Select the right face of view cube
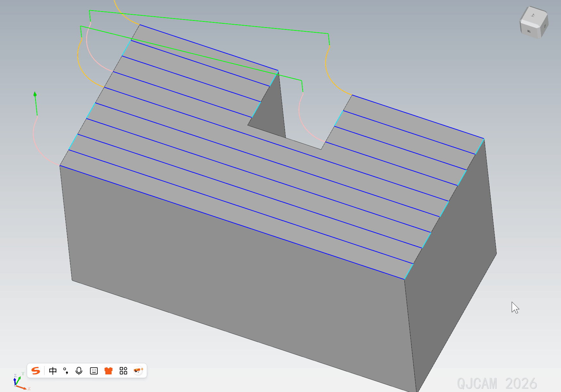Image resolution: width=561 pixels, height=392 pixels. 545,27
